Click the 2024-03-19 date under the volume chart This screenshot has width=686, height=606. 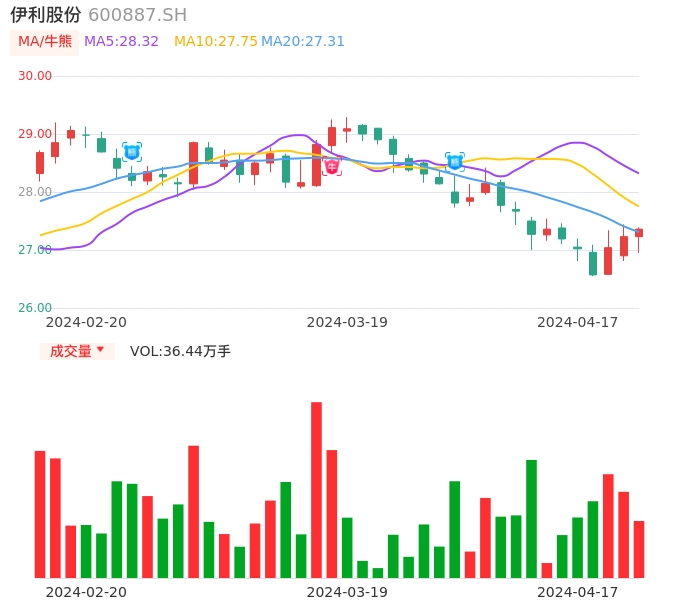click(x=347, y=592)
